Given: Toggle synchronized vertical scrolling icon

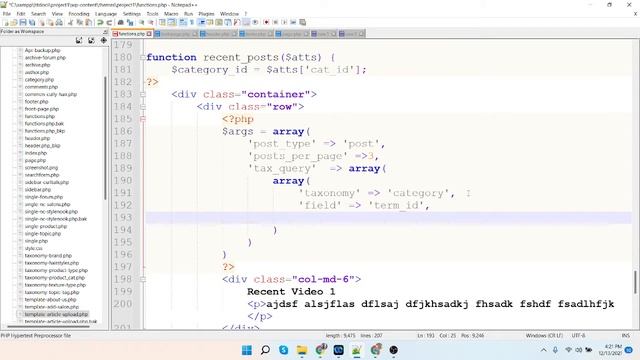Looking at the screenshot, I should tap(162, 22).
